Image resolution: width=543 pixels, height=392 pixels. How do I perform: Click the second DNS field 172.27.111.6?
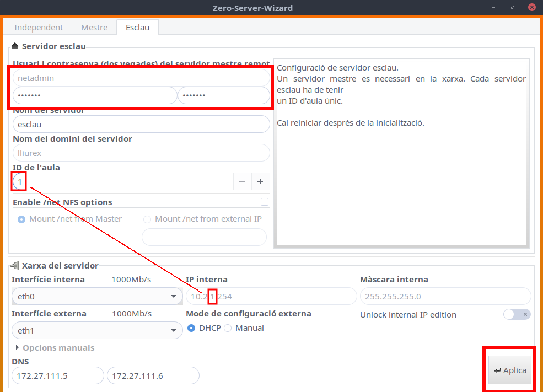(x=153, y=376)
